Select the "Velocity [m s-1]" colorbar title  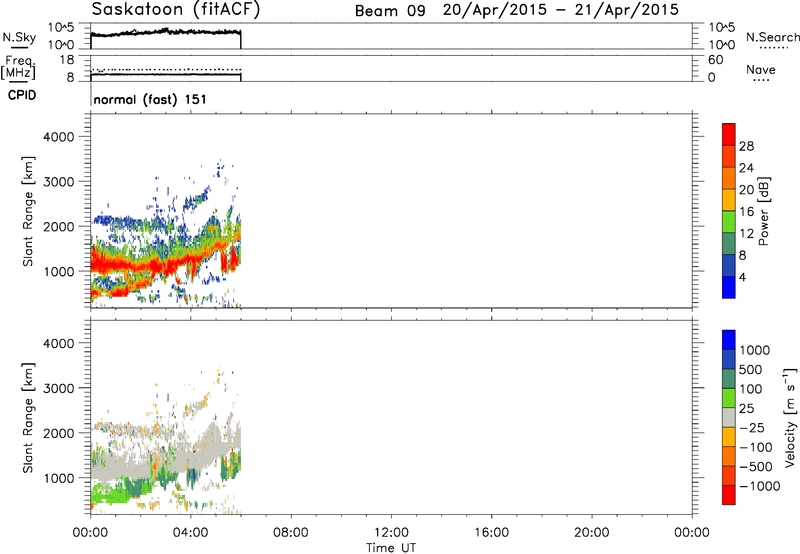790,417
